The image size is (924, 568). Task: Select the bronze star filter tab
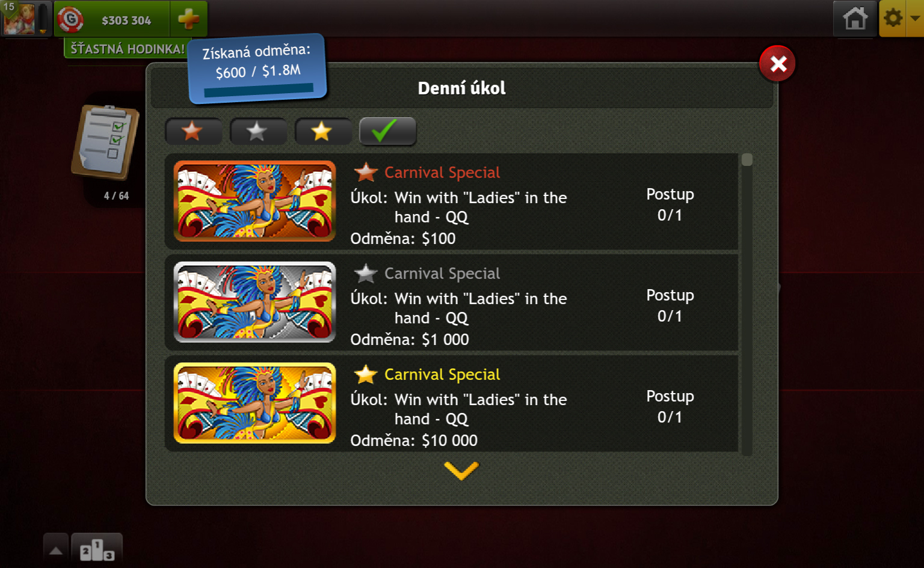[193, 131]
